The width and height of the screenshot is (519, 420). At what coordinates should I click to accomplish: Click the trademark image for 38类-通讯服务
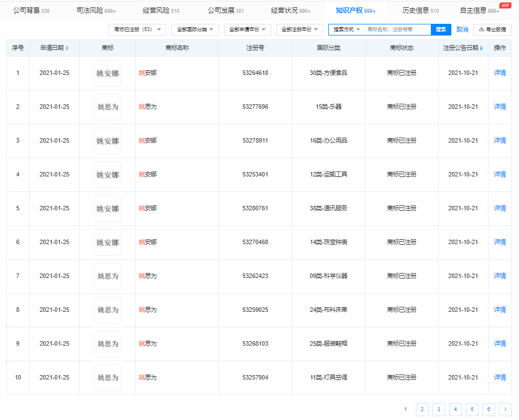coord(108,209)
